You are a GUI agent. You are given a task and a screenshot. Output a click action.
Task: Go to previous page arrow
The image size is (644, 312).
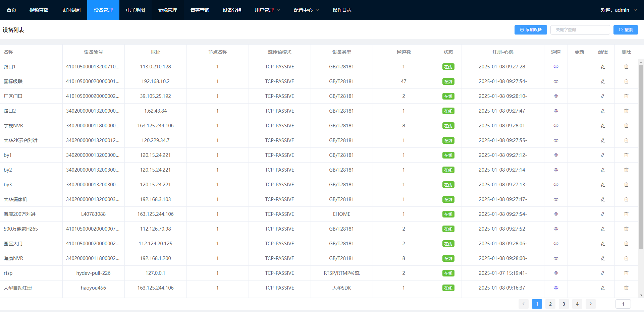pos(524,304)
